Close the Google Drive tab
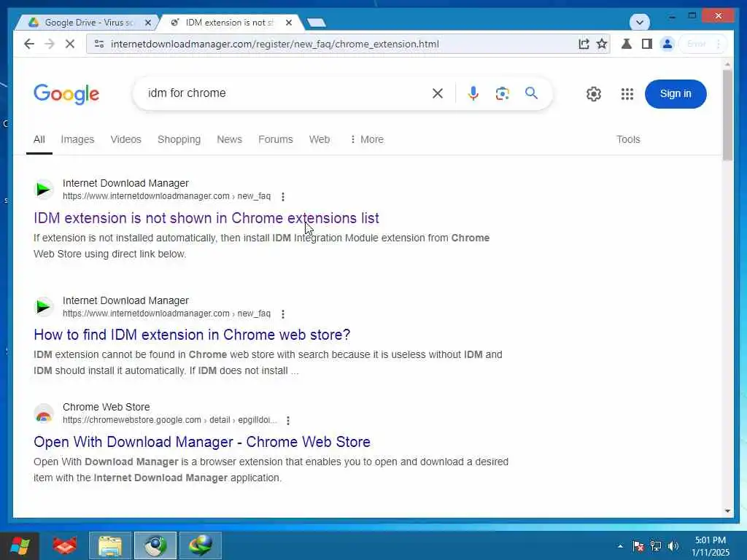Screen dimensions: 747x560 [147, 23]
